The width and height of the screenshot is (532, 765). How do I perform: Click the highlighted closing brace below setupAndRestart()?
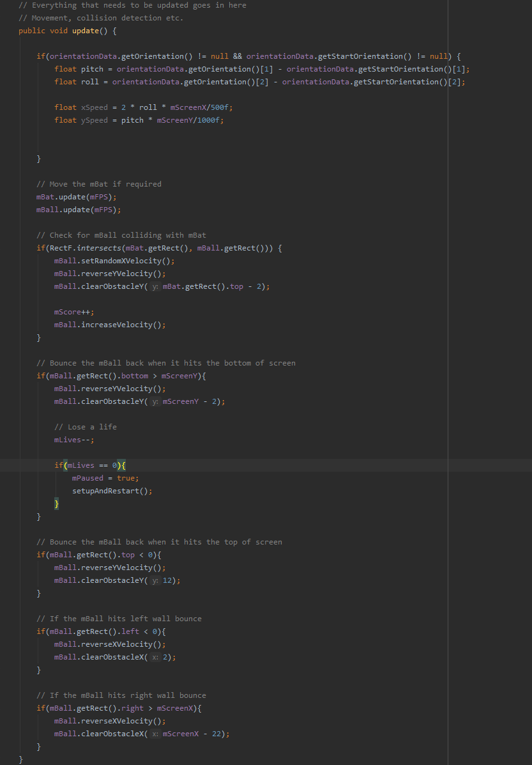click(57, 504)
